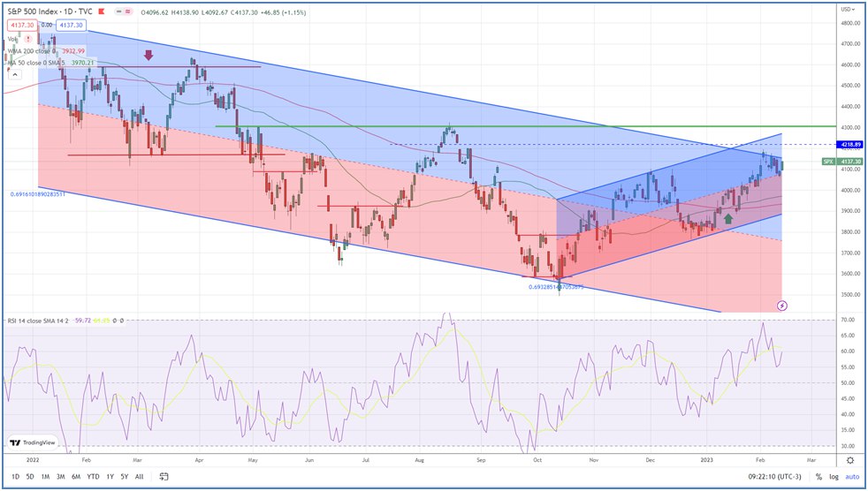Toggle log scale mode

[832, 477]
